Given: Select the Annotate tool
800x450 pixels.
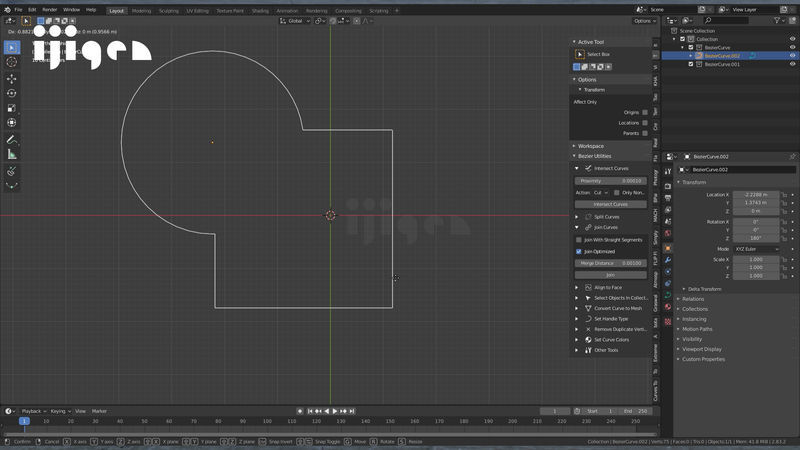Looking at the screenshot, I should pyautogui.click(x=12, y=139).
